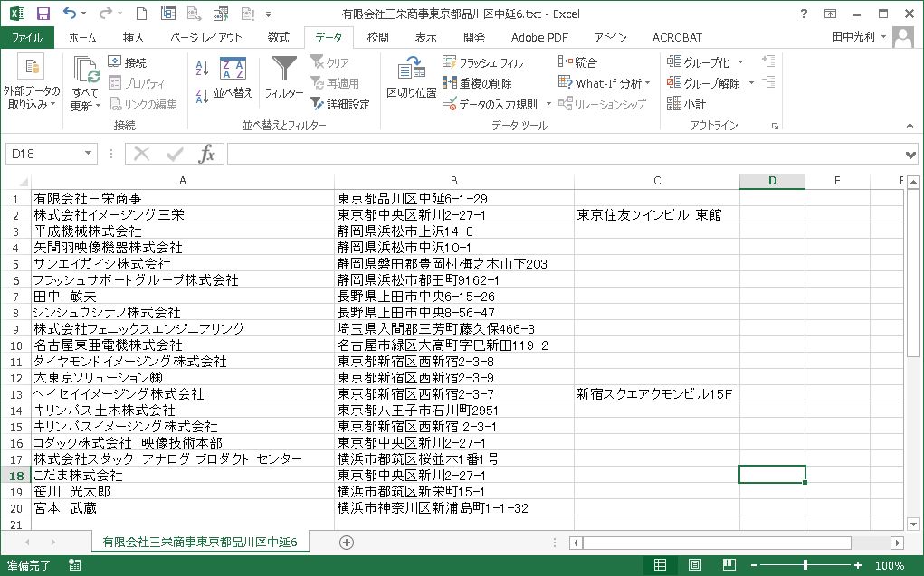Redo the last action
Image resolution: width=924 pixels, height=576 pixels.
(x=106, y=13)
